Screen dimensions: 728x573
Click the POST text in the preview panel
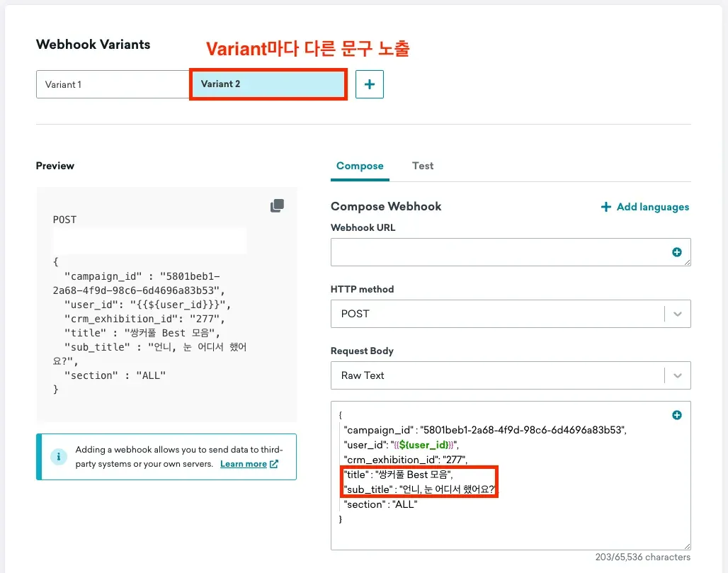[64, 220]
